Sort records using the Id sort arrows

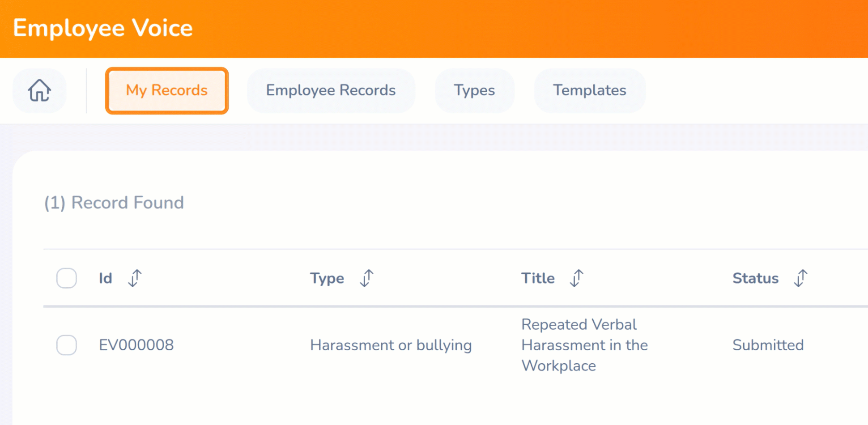pyautogui.click(x=135, y=278)
